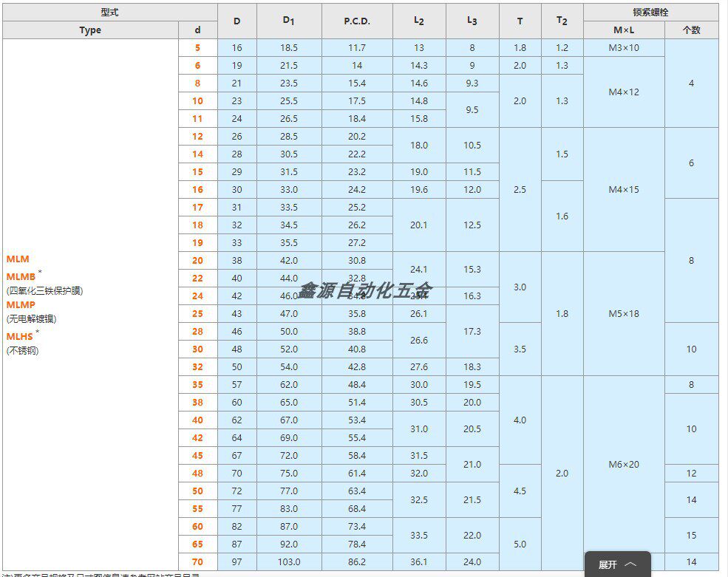The image size is (728, 577).
Task: Select the L3 value 17.3
Action: click(472, 332)
